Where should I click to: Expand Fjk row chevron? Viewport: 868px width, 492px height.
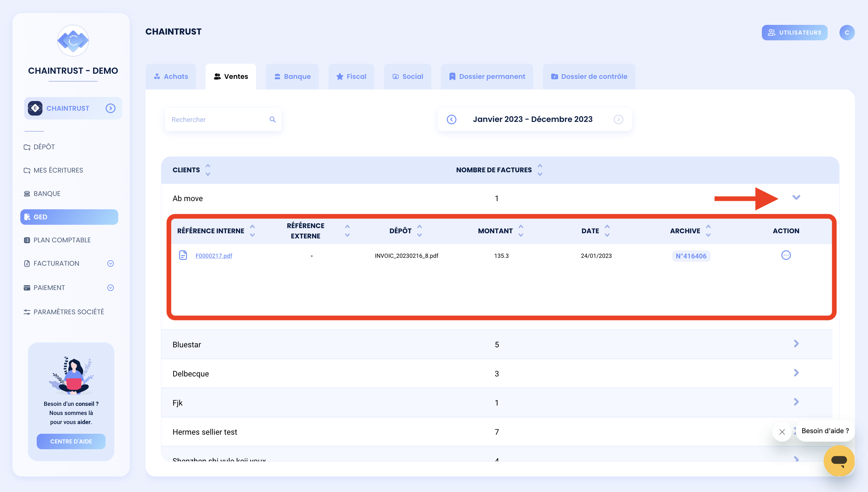click(796, 402)
